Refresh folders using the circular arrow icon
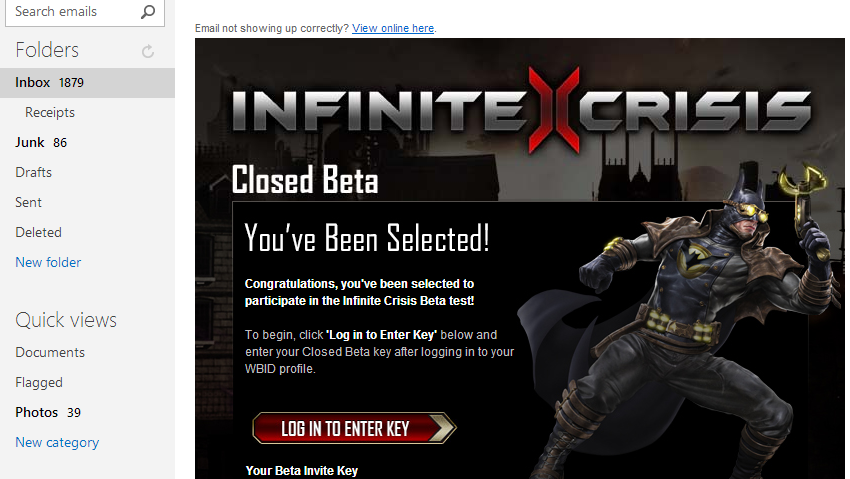Screen dimensions: 850x479 (147, 51)
